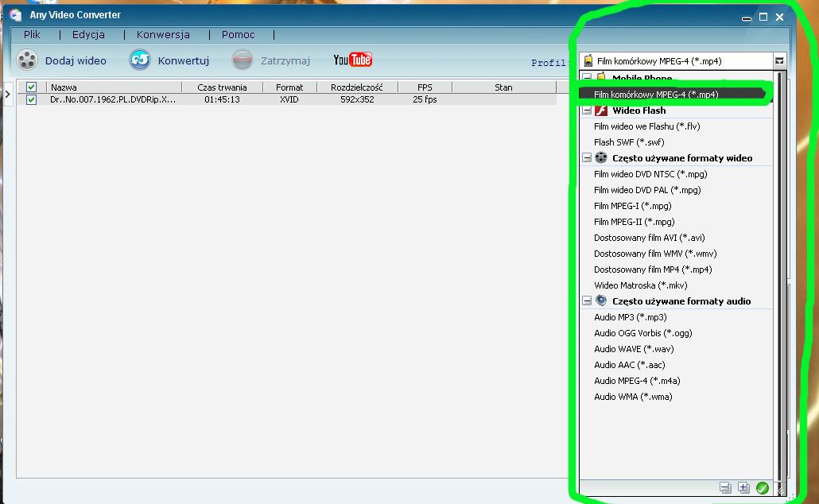Open the Profil dropdown arrow
The height and width of the screenshot is (504, 819).
tap(779, 61)
